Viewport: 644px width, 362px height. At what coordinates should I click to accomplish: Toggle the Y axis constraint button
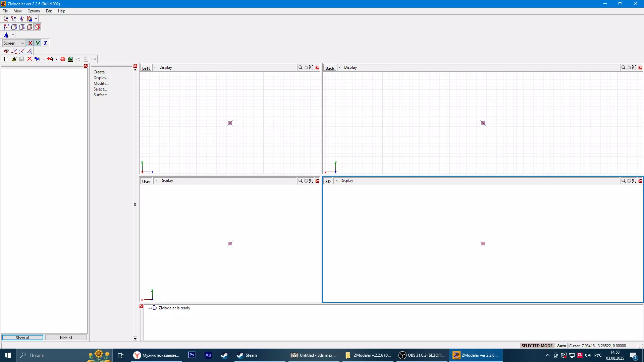point(38,43)
